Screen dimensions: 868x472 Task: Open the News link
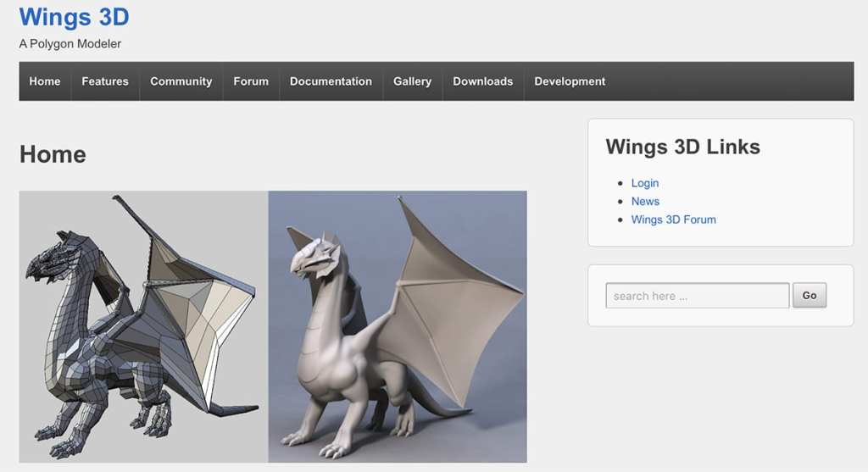(x=645, y=202)
